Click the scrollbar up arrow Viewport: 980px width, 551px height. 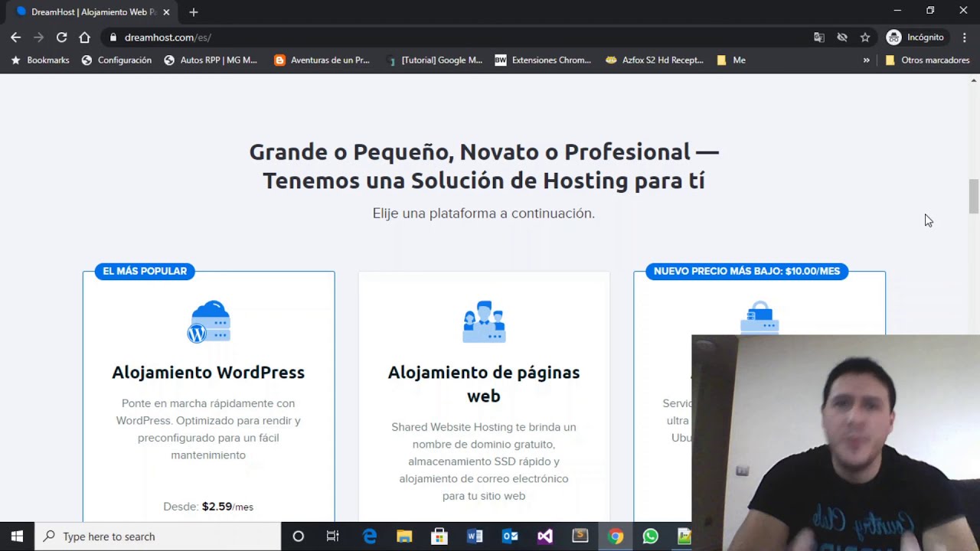point(974,80)
